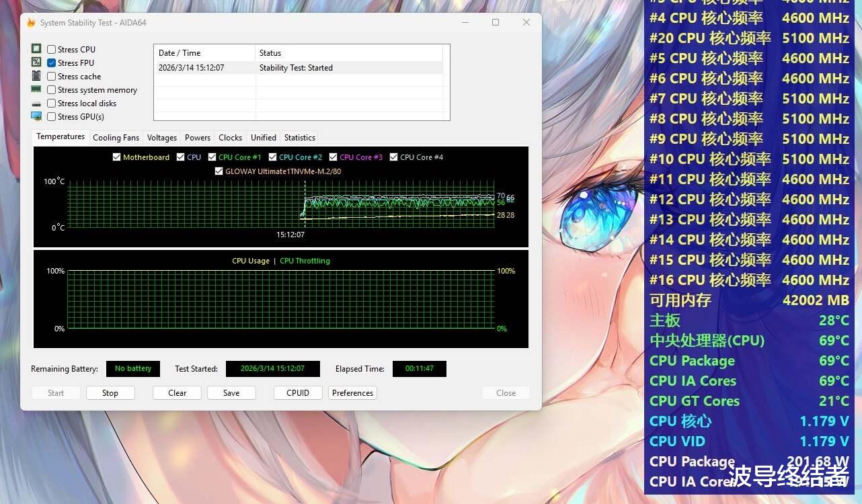Click the #15 CPU 核心频率 row in sensor panel
The width and height of the screenshot is (862, 504).
point(750,260)
